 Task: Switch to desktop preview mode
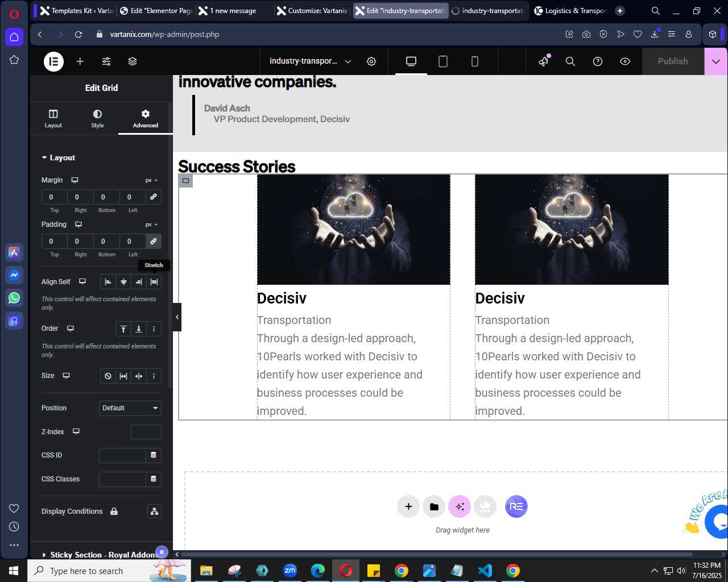(x=411, y=61)
